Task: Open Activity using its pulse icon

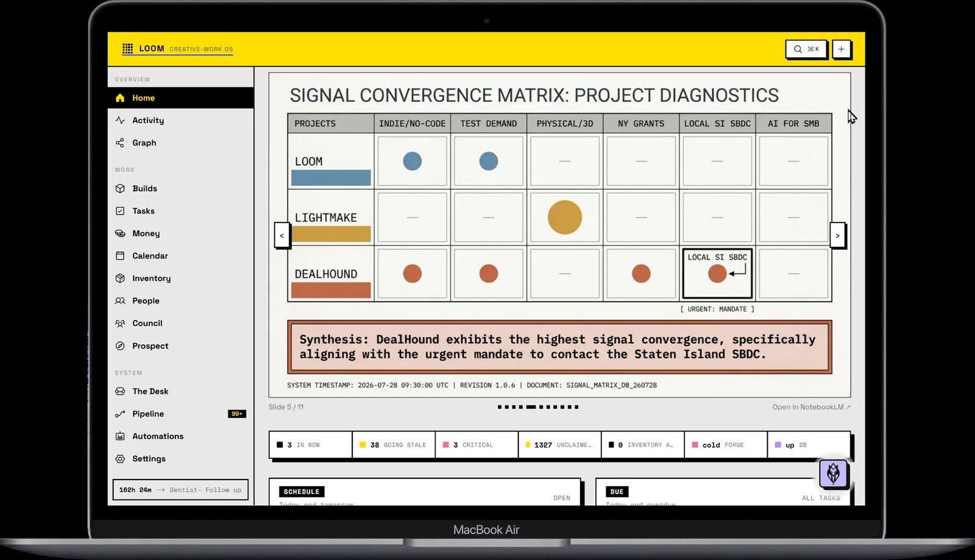Action: pyautogui.click(x=120, y=121)
